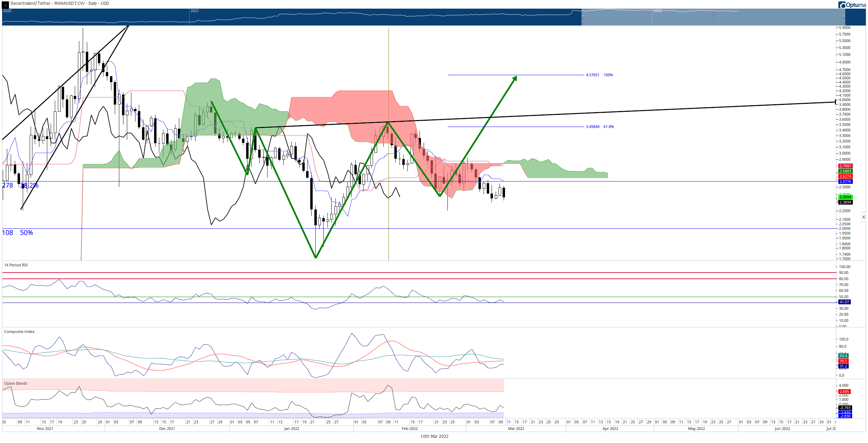Click the 50% retracement label at left
Screen dimensions: 868x443
pos(26,233)
